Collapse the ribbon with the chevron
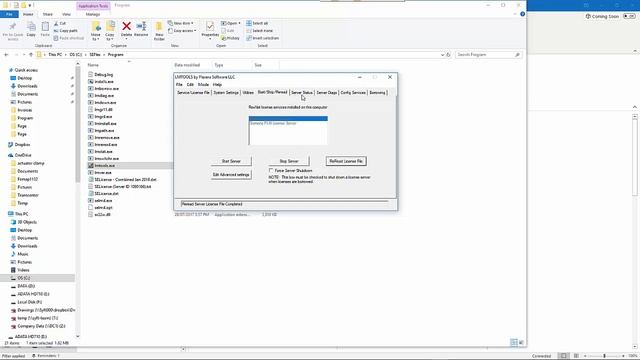Viewport: 640px width, 360px height. [x=515, y=14]
